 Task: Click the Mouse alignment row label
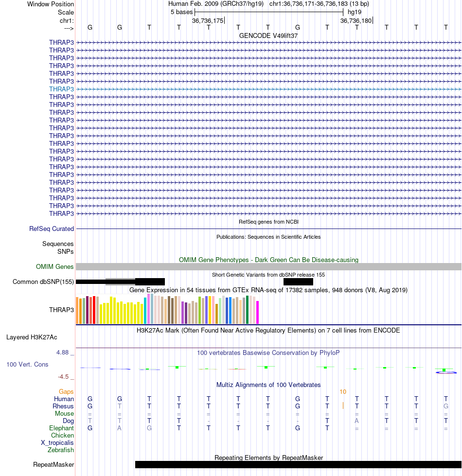coord(64,413)
